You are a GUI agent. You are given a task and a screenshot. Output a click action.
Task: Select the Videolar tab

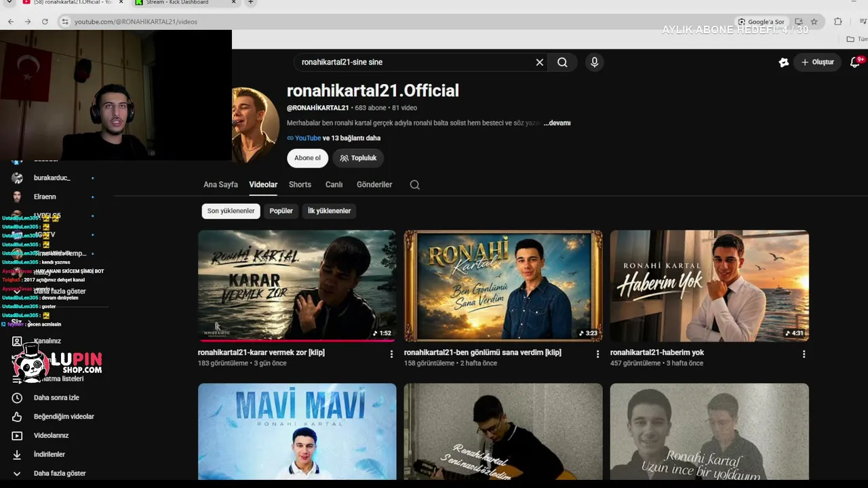click(263, 184)
